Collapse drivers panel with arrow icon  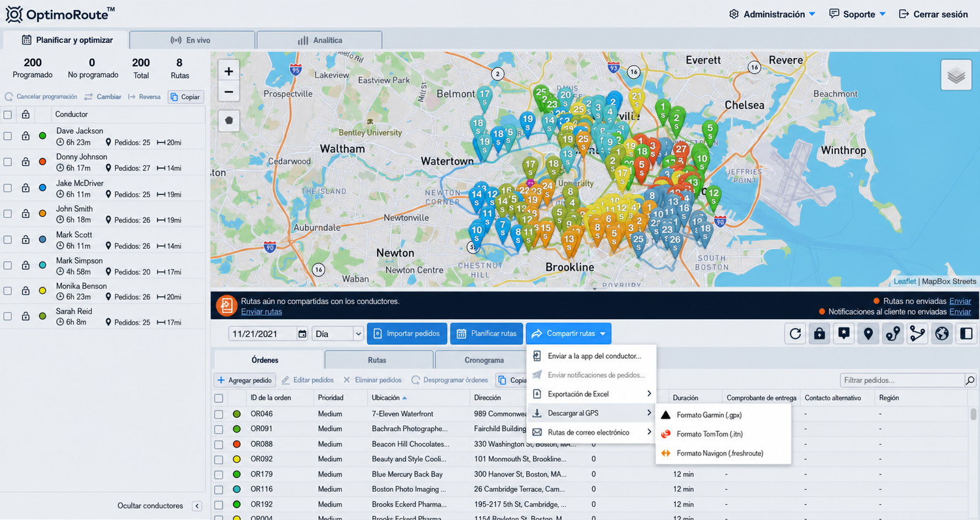[197, 506]
